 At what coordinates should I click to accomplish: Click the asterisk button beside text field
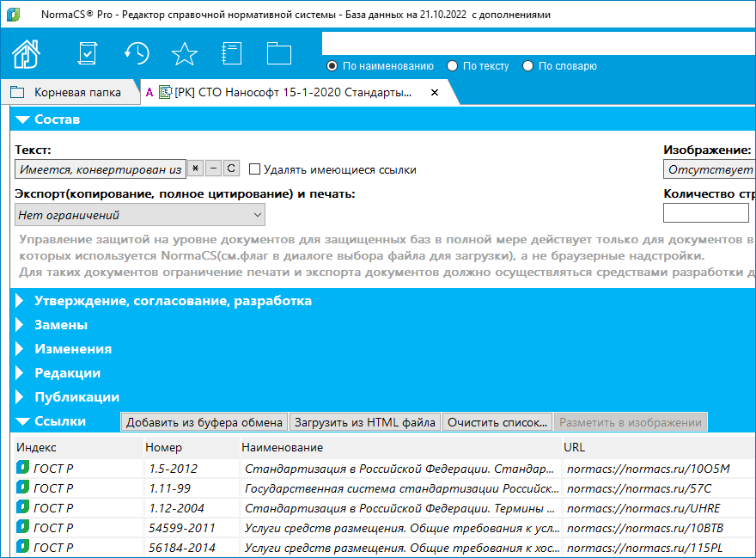coord(196,169)
